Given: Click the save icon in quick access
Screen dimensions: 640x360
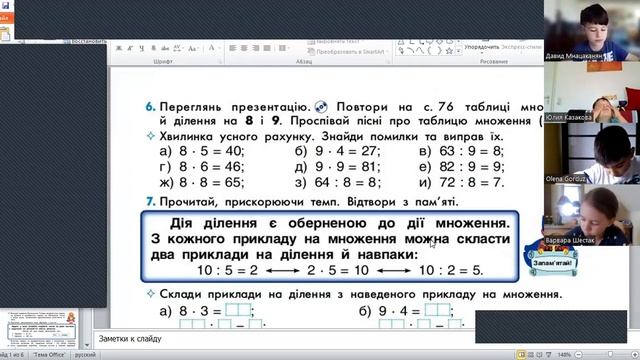Looking at the screenshot, I should tap(5, 5).
